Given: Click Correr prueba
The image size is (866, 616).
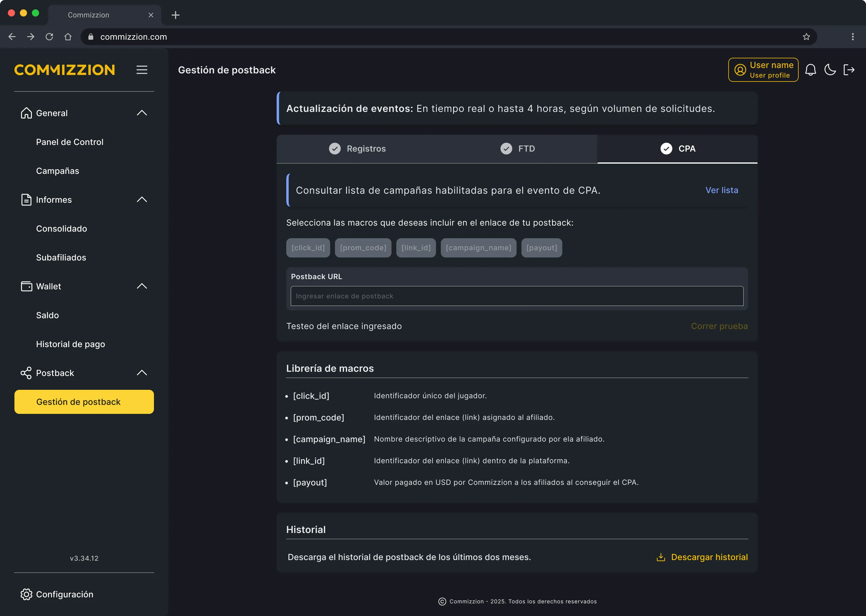Looking at the screenshot, I should click(719, 326).
